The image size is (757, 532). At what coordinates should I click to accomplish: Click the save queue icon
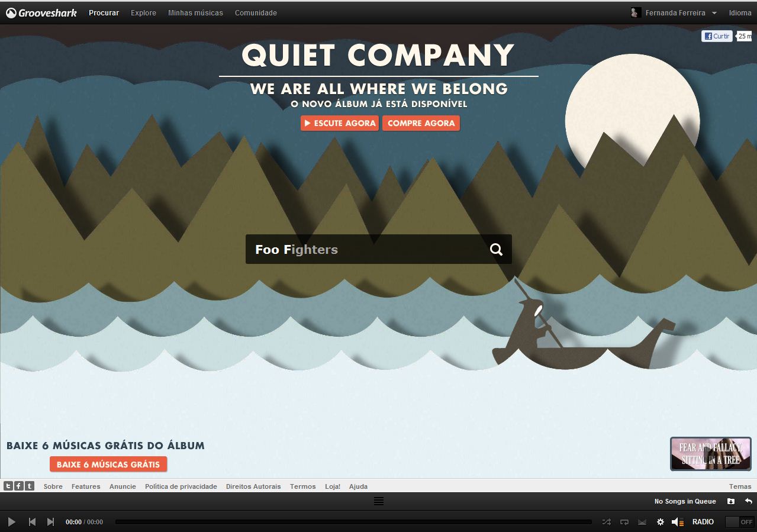tap(731, 501)
